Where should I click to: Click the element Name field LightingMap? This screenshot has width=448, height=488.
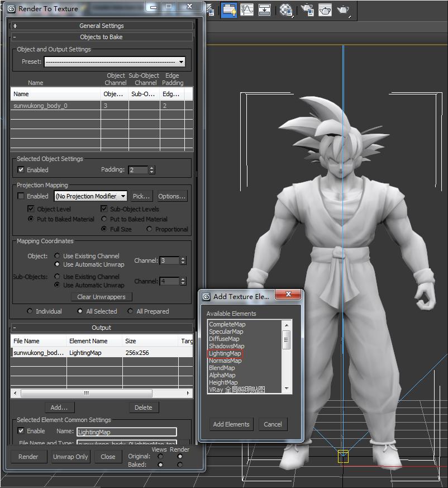127,432
